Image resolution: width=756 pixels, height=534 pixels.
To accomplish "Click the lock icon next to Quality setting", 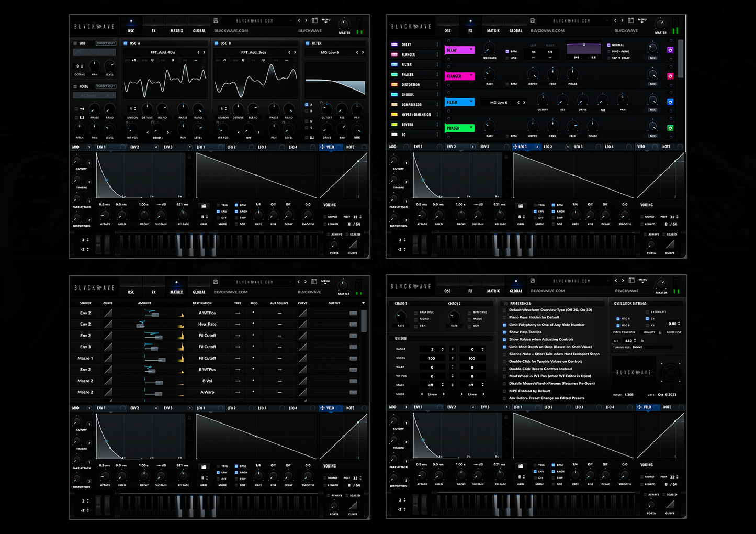I will (660, 332).
